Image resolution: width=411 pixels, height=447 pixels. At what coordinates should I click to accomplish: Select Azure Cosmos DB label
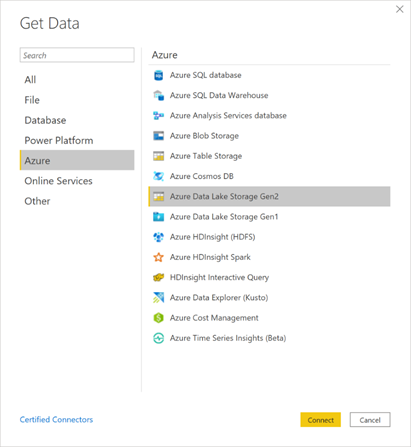[x=202, y=176]
